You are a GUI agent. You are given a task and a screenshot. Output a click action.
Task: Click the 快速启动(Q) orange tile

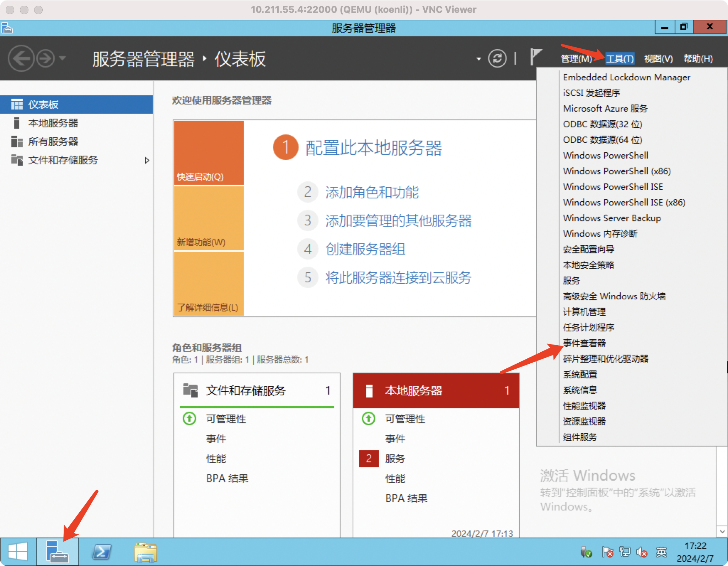209,153
